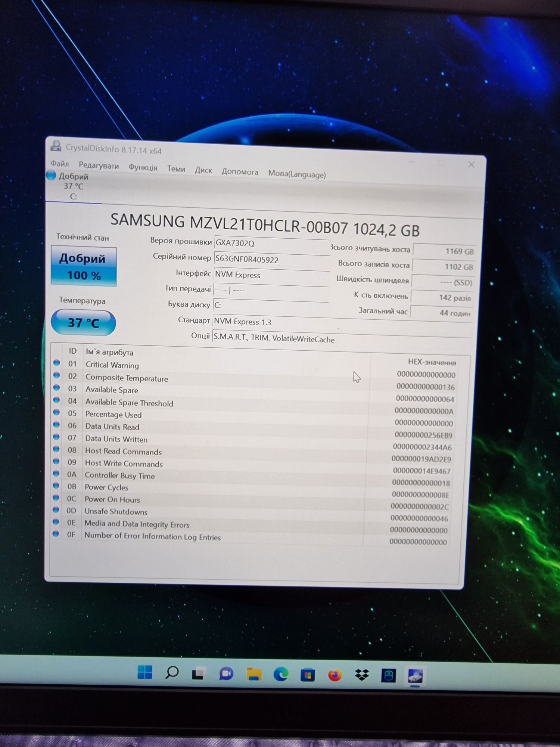
Task: Click status dot for Power On Hours
Action: click(56, 498)
